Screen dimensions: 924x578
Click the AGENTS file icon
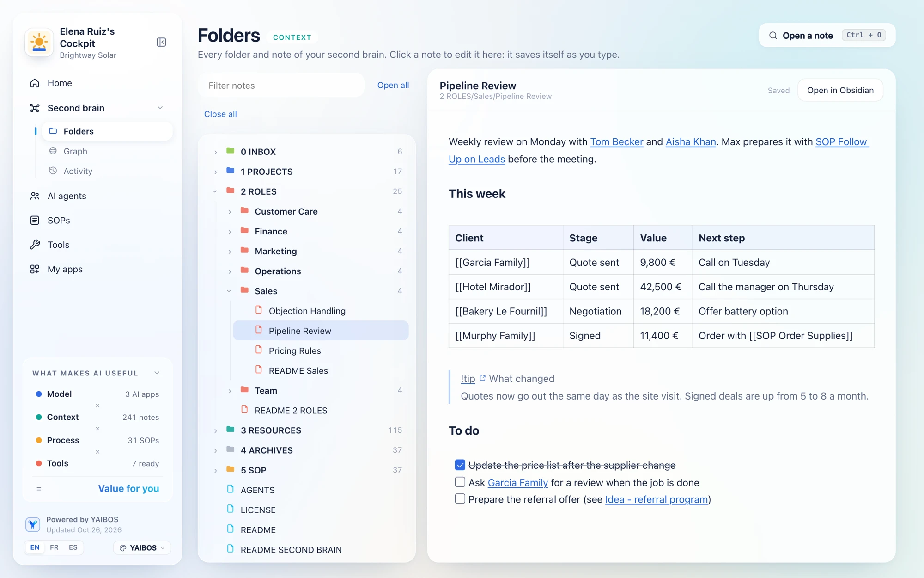pos(231,489)
